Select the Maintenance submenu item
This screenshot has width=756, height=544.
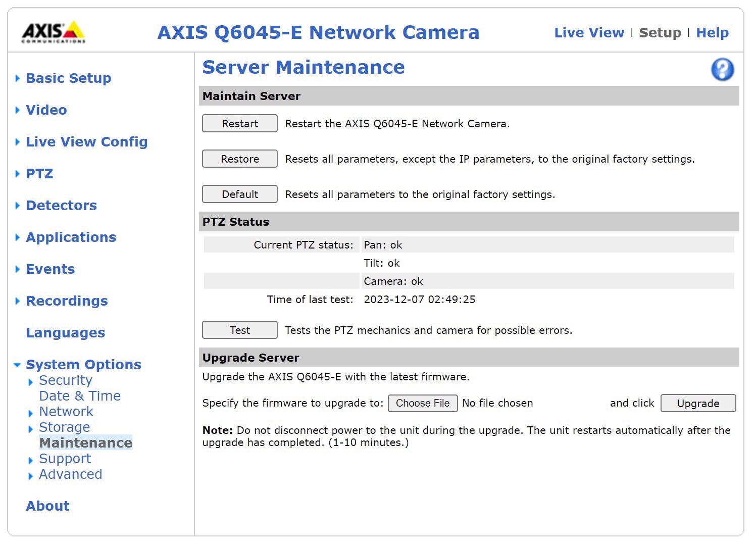pyautogui.click(x=86, y=443)
